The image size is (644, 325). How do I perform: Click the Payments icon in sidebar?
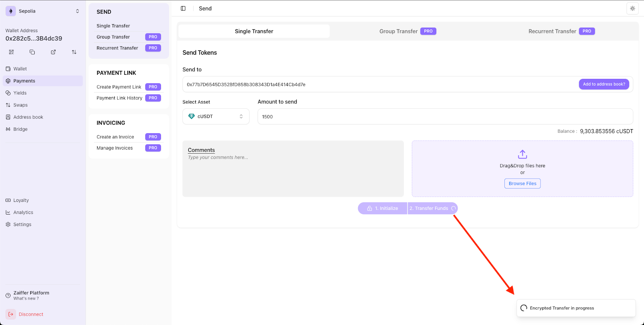8,81
